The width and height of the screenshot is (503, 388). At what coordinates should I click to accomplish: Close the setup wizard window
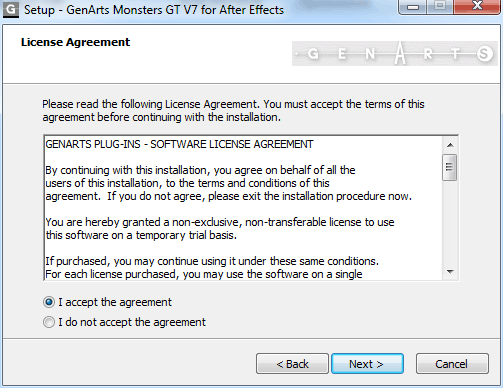pyautogui.click(x=477, y=7)
